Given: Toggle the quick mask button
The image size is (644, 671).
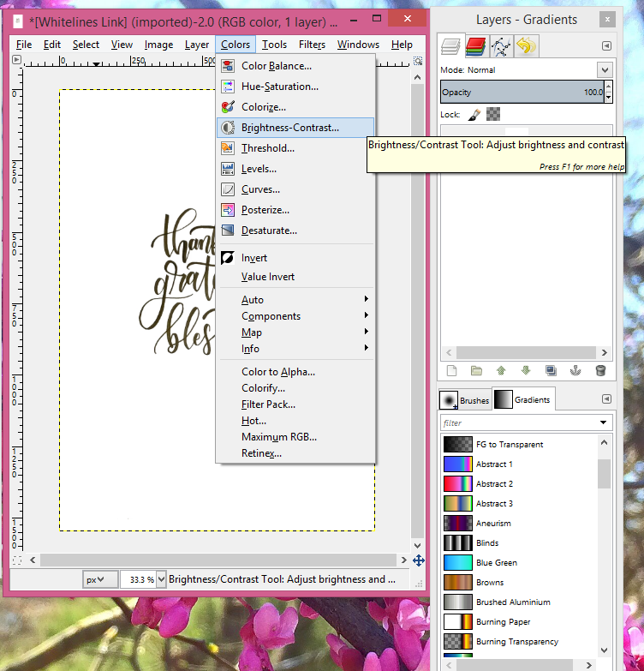Looking at the screenshot, I should point(17,560).
